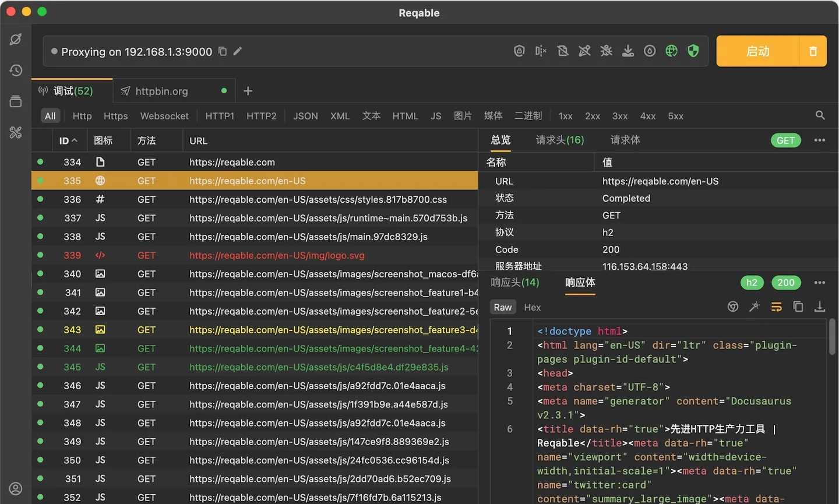Add a new tab with plus button
Image resolution: width=839 pixels, height=504 pixels.
point(248,91)
